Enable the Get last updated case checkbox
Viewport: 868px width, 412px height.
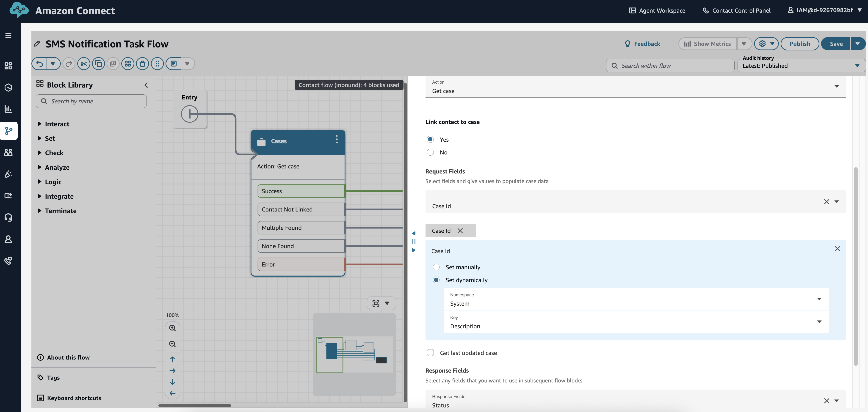pos(430,353)
